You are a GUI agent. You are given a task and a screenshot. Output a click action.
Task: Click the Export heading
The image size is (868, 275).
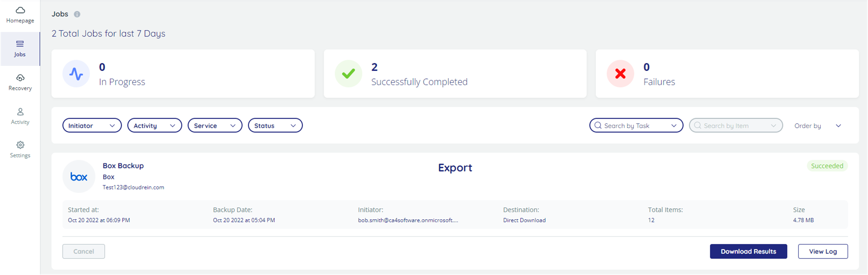point(455,168)
